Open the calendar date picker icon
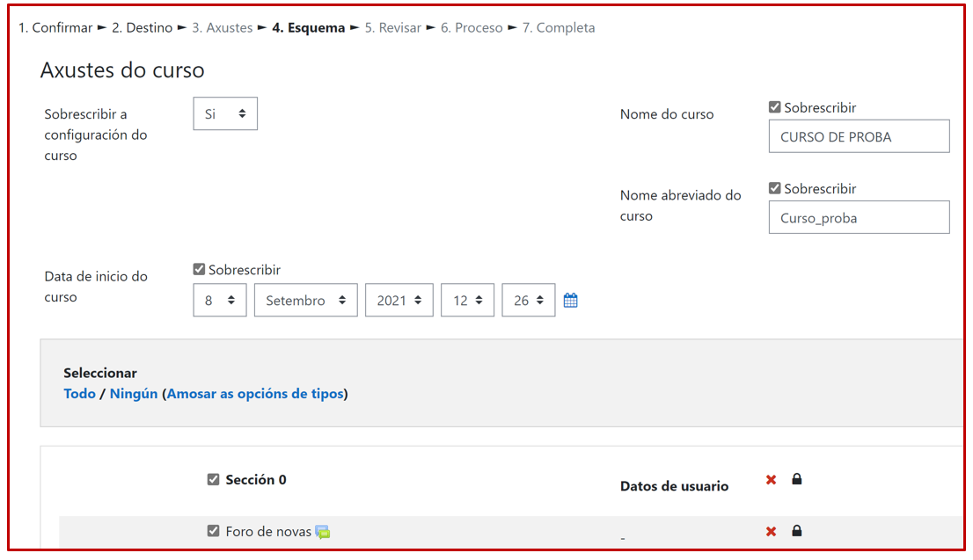 (x=570, y=301)
